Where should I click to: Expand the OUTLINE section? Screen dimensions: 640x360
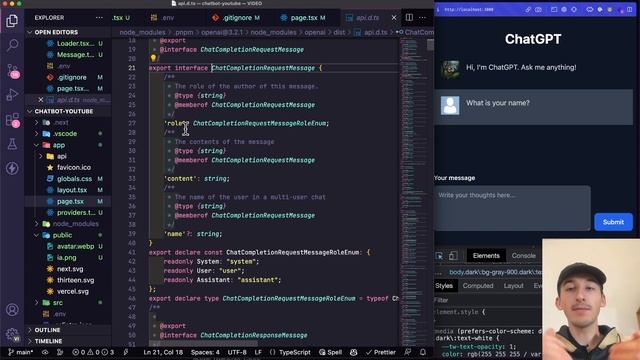point(47,330)
